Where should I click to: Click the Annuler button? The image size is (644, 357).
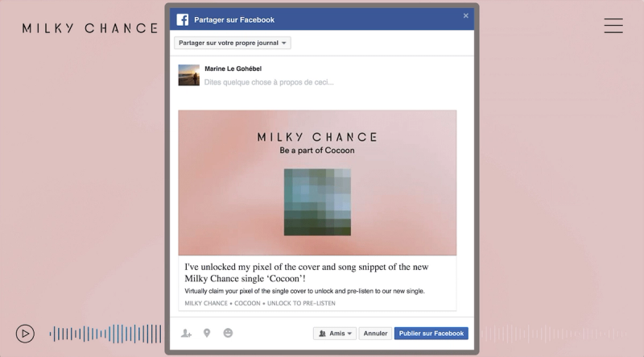coord(375,333)
